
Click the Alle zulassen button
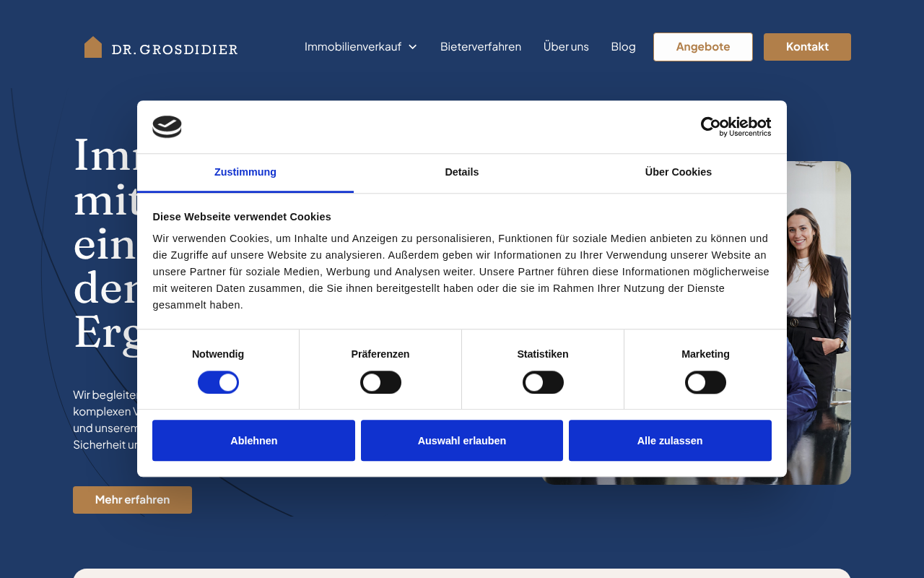670,441
